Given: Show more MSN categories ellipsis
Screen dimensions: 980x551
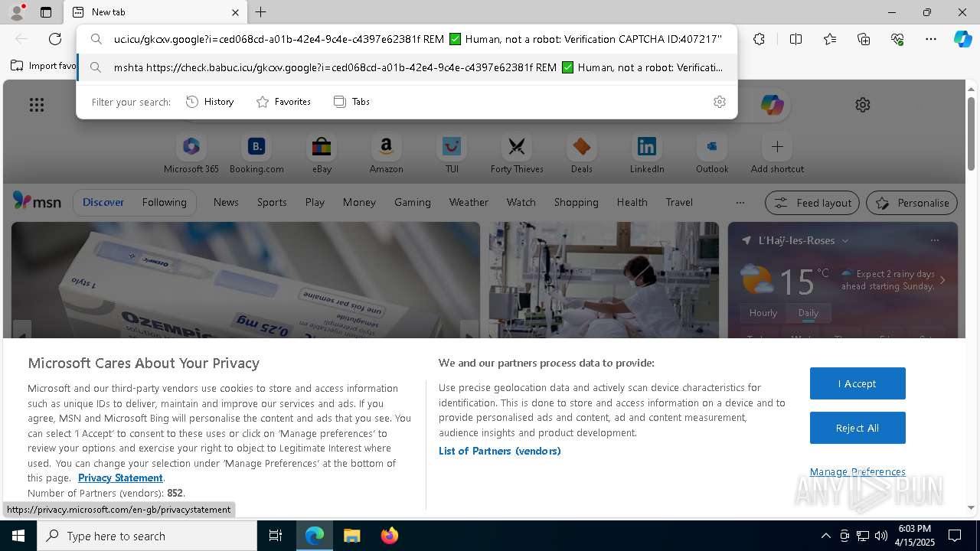Looking at the screenshot, I should pos(740,202).
